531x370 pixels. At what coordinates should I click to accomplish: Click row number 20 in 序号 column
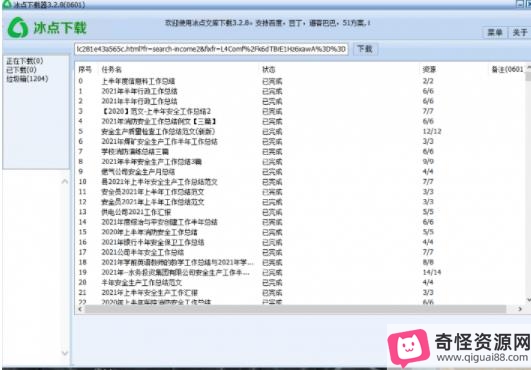tap(82, 282)
